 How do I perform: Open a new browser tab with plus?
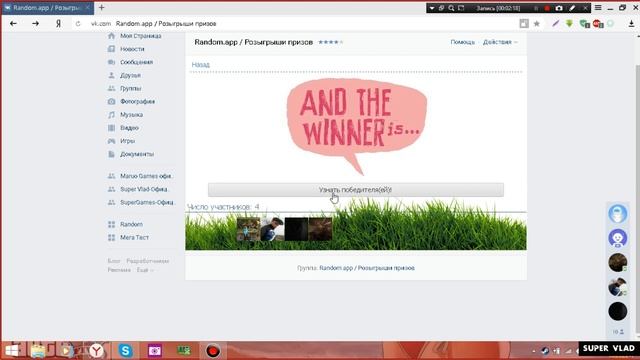[102, 7]
